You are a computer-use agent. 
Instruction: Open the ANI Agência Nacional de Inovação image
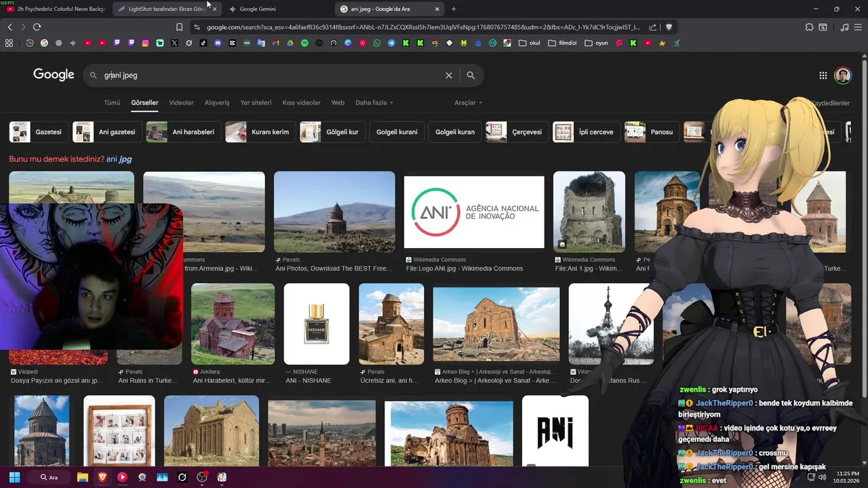474,212
